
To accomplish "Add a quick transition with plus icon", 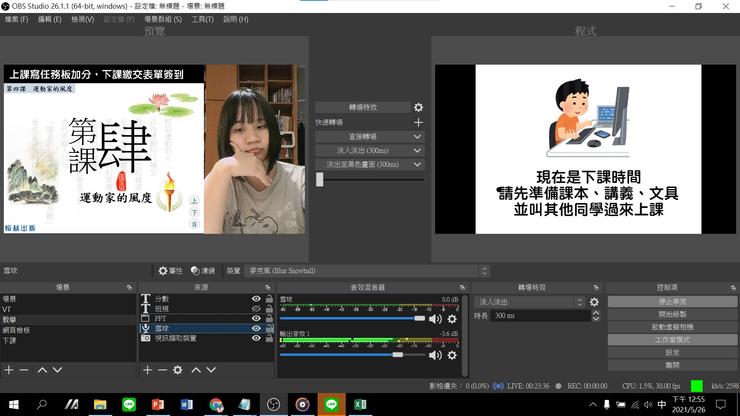I will click(418, 122).
